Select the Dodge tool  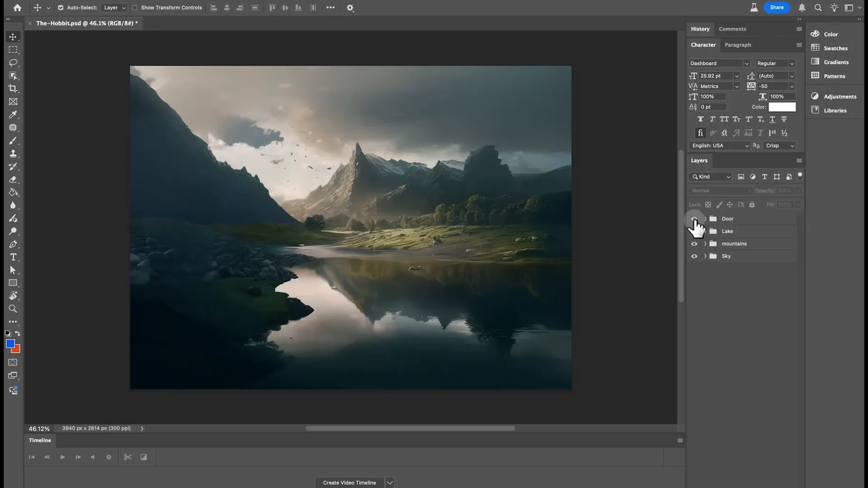pos(13,231)
